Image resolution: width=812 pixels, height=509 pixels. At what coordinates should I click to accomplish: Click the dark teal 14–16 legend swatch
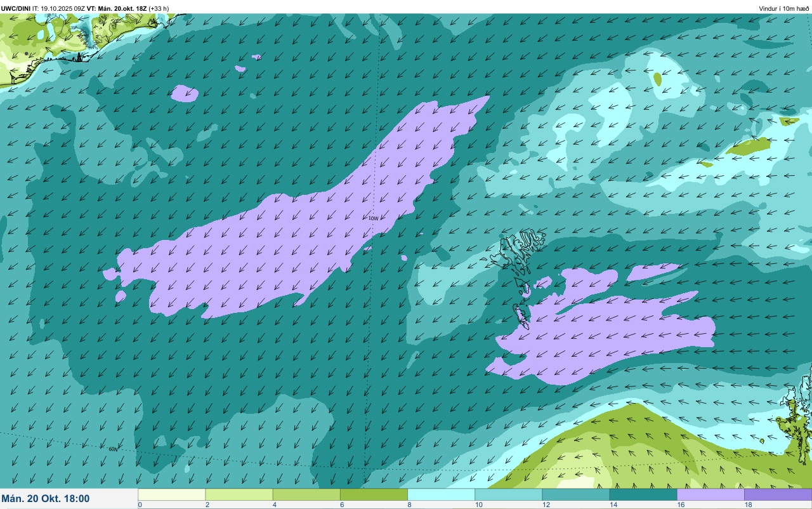(x=643, y=494)
